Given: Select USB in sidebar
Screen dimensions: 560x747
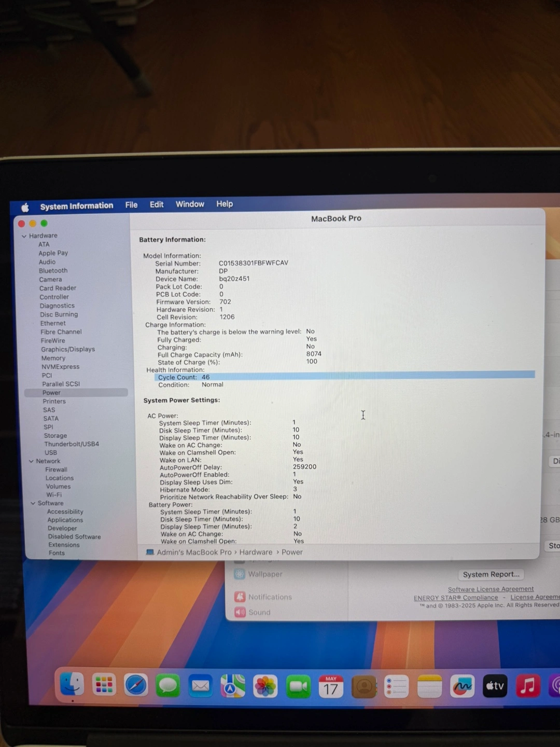Looking at the screenshot, I should click(51, 452).
